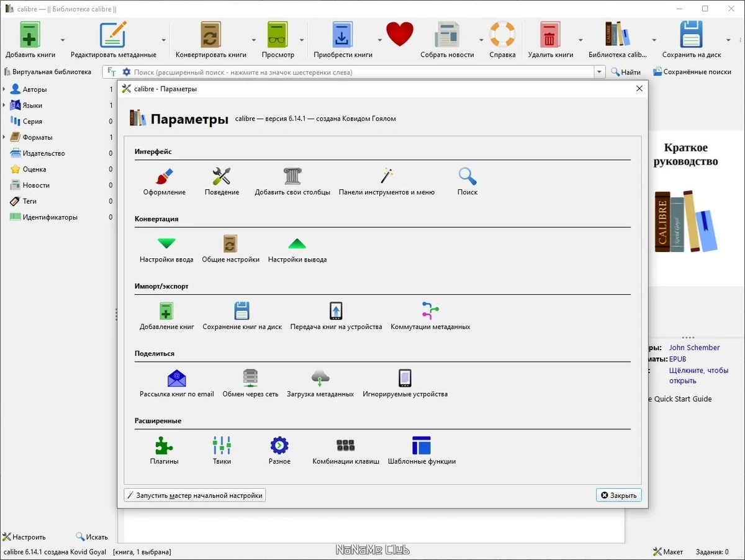Expand the Авторы tree item
The width and height of the screenshot is (745, 560).
pyautogui.click(x=4, y=89)
